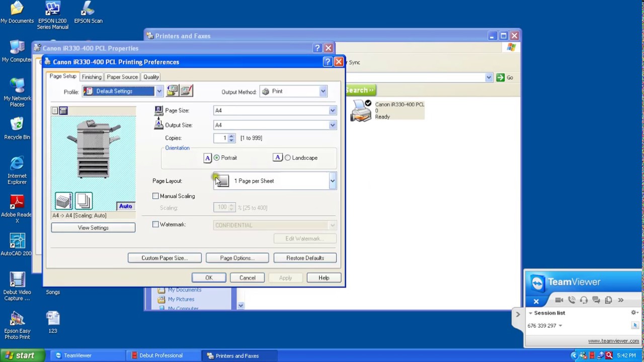Click the Add Profile icon button
The width and height of the screenshot is (644, 362).
172,91
